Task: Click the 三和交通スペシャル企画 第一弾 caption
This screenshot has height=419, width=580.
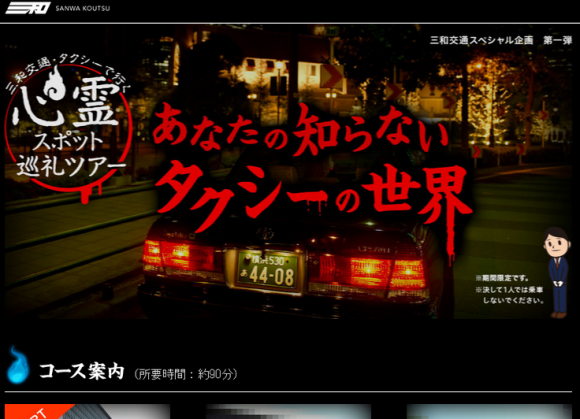Action: point(501,40)
